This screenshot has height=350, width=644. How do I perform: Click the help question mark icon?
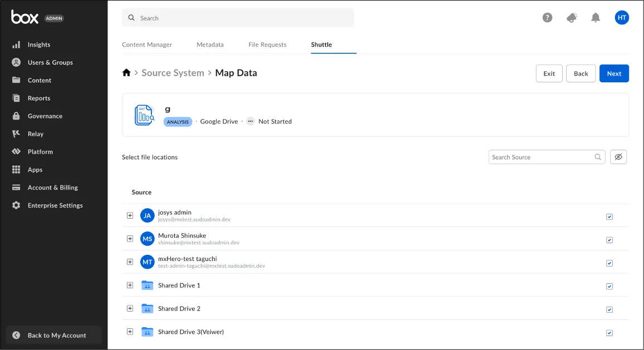pyautogui.click(x=547, y=18)
